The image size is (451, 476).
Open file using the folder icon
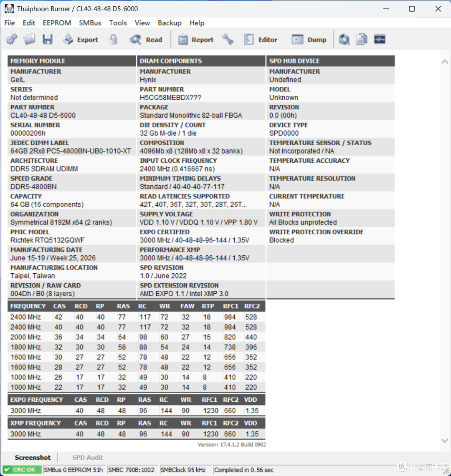click(x=30, y=39)
